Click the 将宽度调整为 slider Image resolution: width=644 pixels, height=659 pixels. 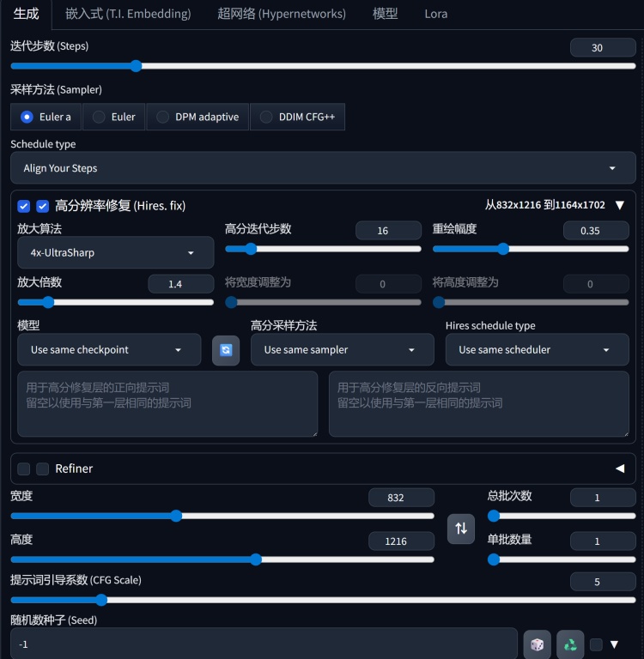323,302
